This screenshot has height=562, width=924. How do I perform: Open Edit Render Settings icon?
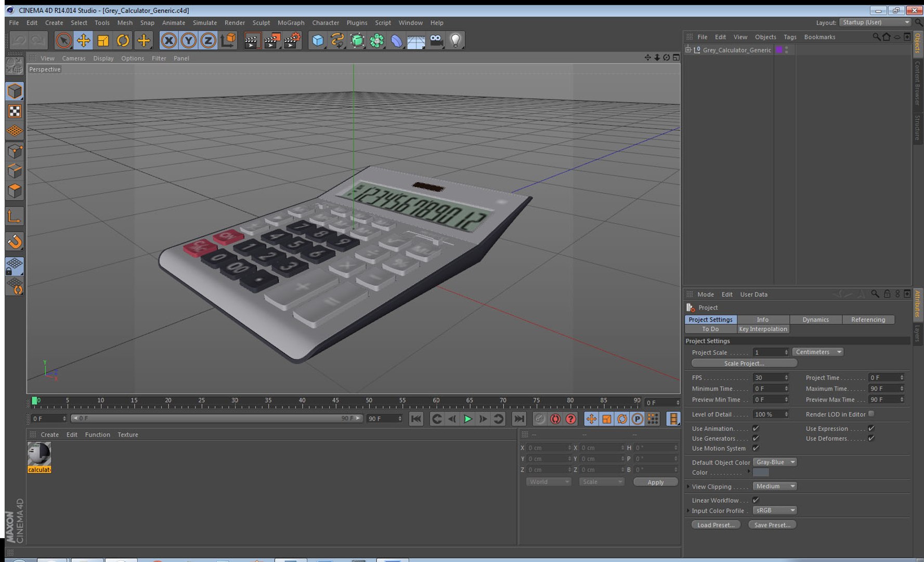pyautogui.click(x=292, y=41)
